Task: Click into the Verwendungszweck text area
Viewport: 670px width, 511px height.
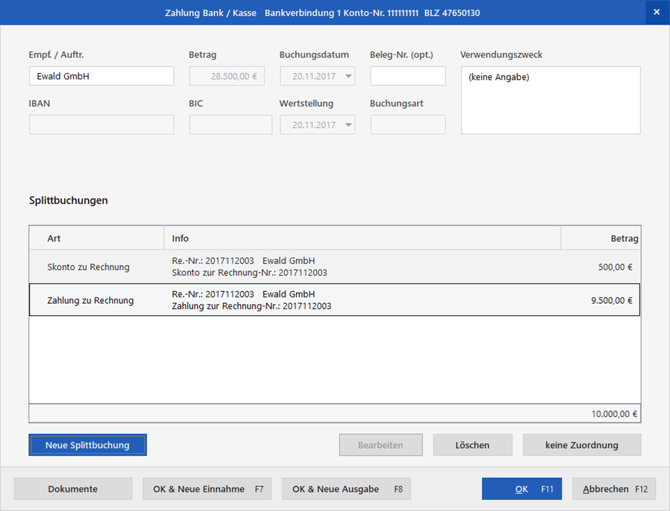Action: pyautogui.click(x=550, y=100)
